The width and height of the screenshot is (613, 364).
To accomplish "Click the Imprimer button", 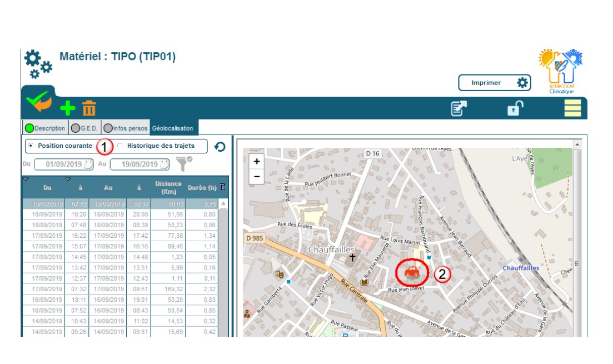I will [495, 82].
